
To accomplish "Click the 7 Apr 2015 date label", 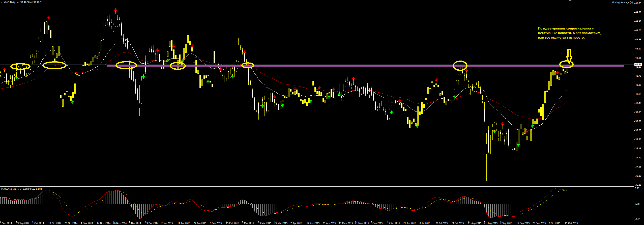I will pos(296,223).
